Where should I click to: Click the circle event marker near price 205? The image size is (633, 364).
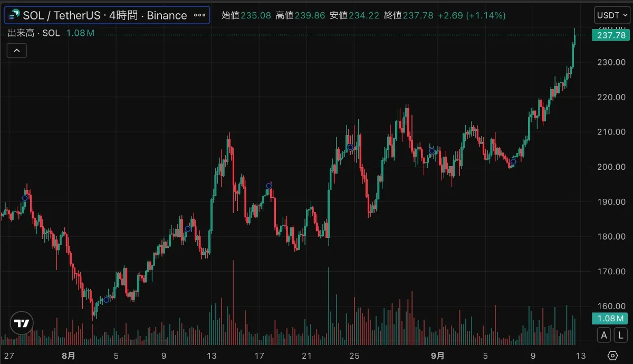350,147
